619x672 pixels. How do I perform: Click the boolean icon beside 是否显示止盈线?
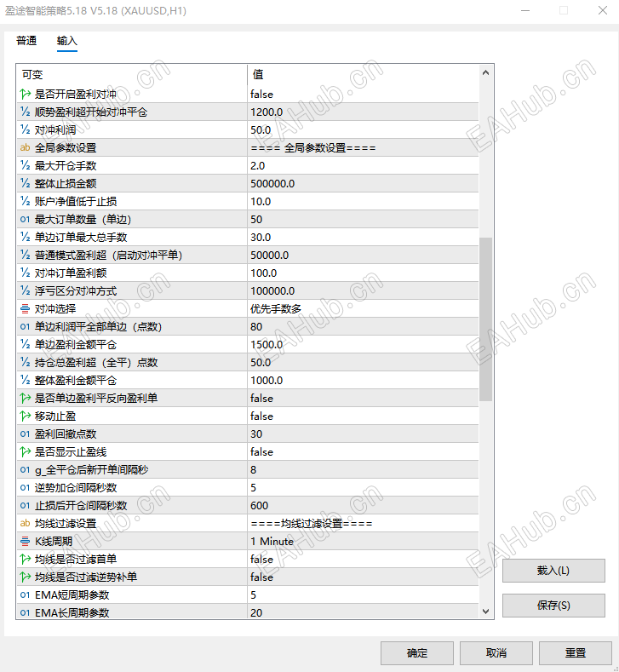coord(26,451)
